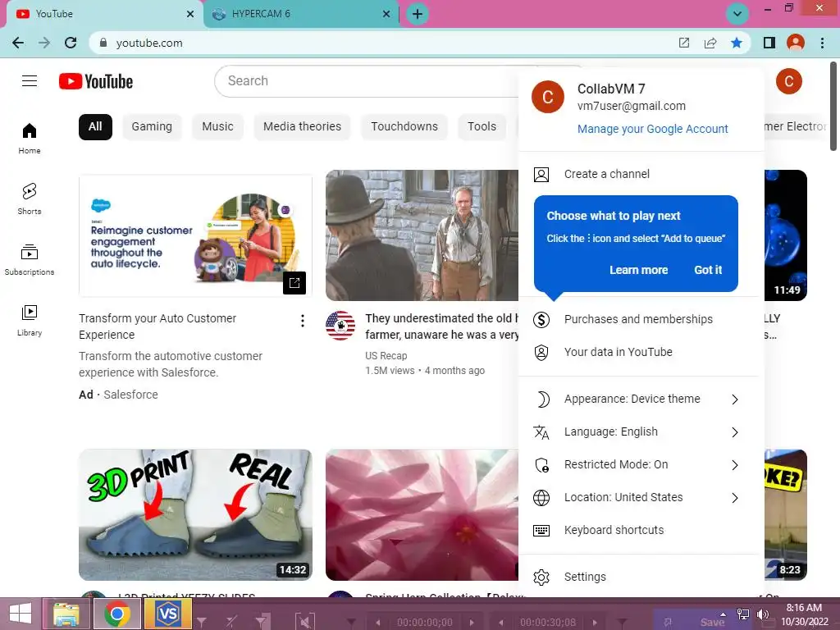Click Manage your Google Account link
Image resolution: width=840 pixels, height=630 pixels.
652,129
